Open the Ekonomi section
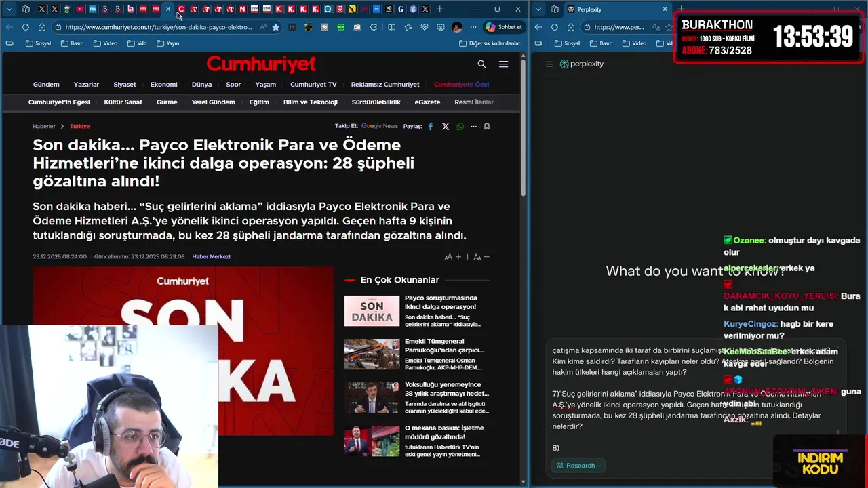 [163, 85]
